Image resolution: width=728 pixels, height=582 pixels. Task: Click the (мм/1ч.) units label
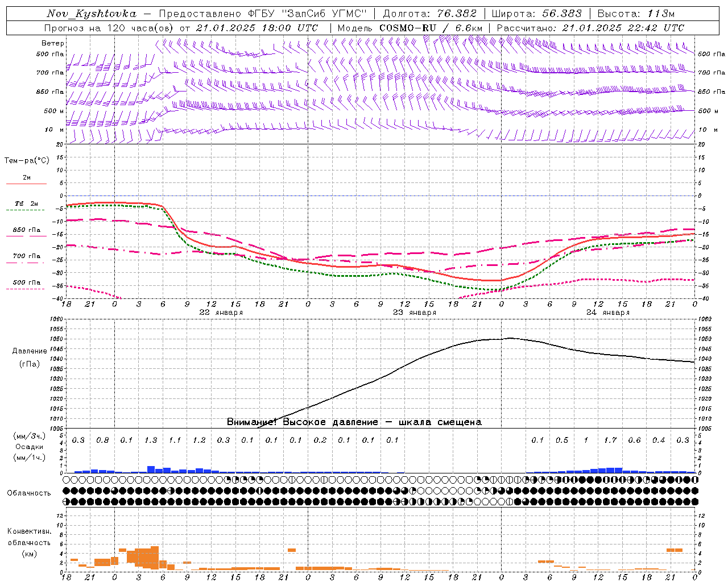tap(30, 458)
